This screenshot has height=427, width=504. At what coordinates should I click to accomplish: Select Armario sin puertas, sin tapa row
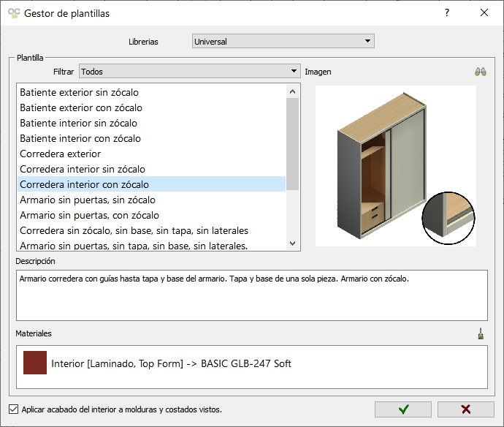point(151,245)
